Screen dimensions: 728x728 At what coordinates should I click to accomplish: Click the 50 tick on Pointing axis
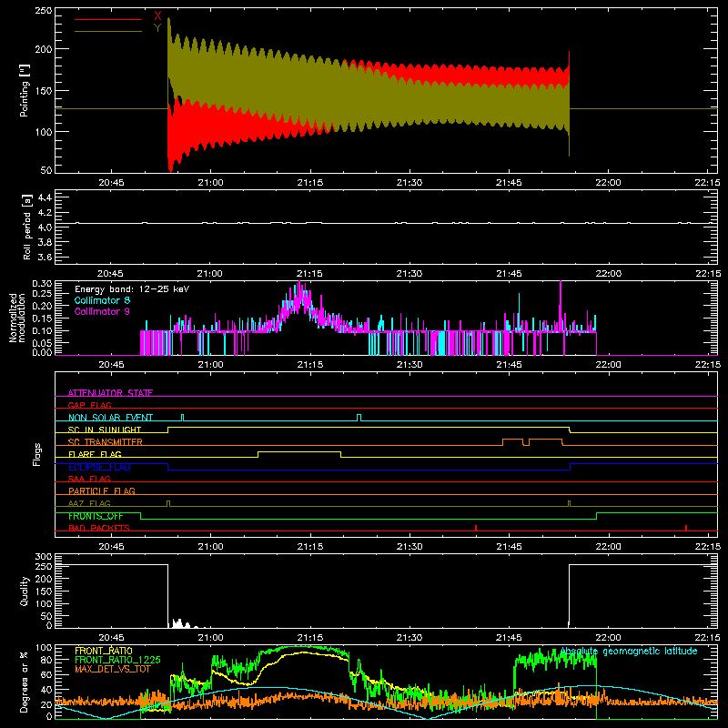point(46,170)
